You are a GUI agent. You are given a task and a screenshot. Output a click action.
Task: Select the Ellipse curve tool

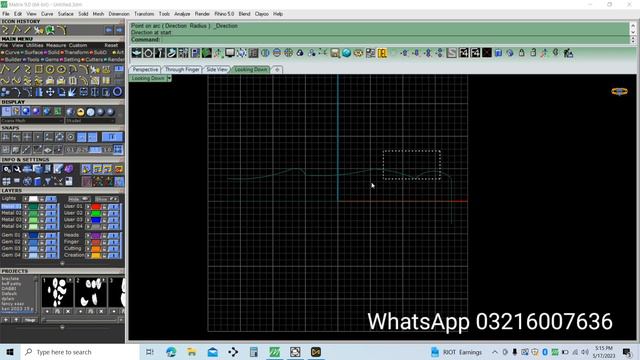click(x=61, y=69)
